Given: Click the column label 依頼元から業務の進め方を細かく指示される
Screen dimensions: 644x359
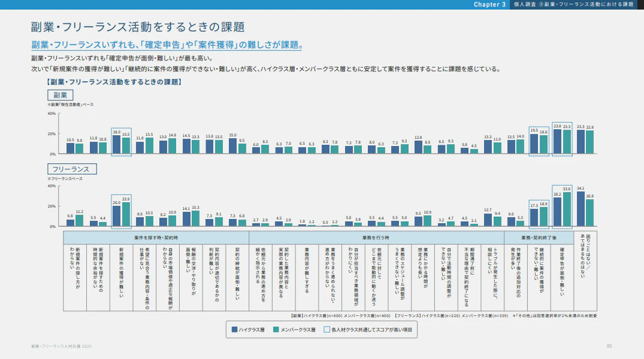Looking at the screenshot, I should (x=261, y=274).
